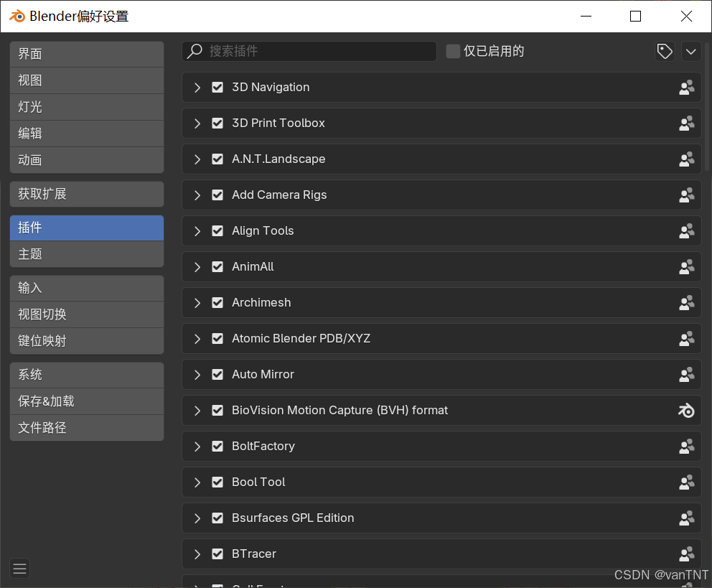712x588 pixels.
Task: Click the search magnifier icon
Action: click(x=195, y=51)
